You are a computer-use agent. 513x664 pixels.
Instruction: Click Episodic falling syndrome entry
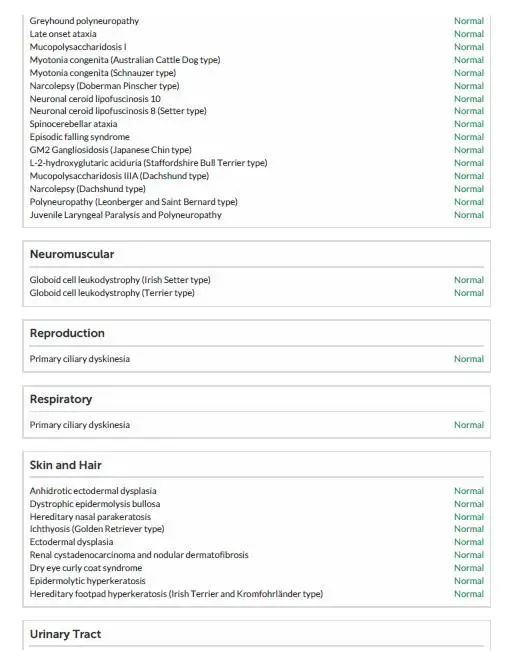click(x=80, y=137)
